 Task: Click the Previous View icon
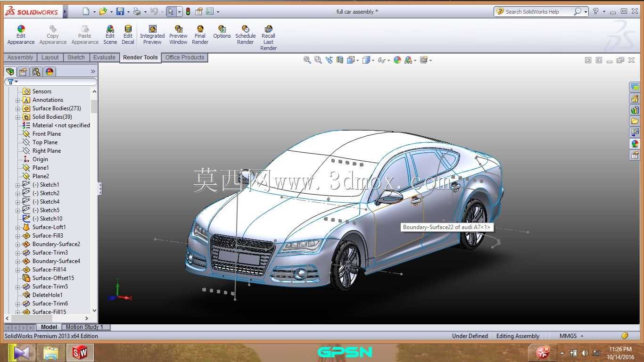pos(329,60)
